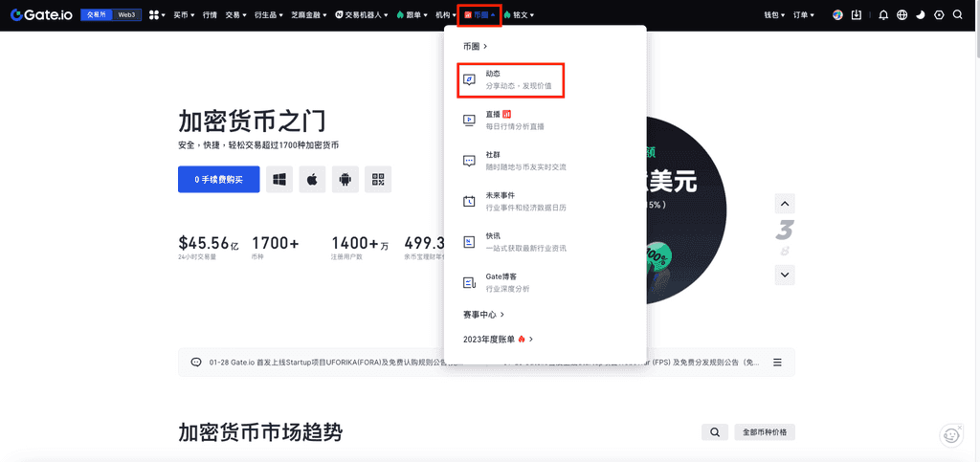
Task: Open the QR code download icon
Action: click(378, 180)
